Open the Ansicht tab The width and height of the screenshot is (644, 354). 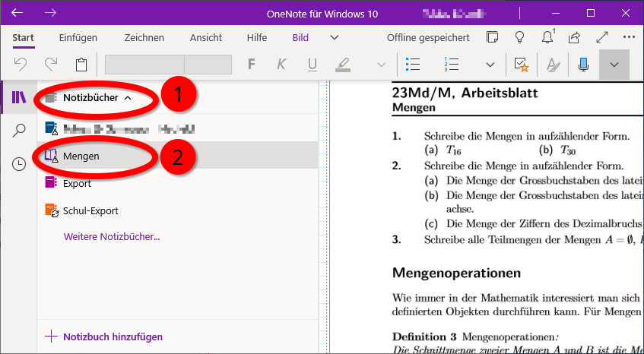[x=206, y=38]
